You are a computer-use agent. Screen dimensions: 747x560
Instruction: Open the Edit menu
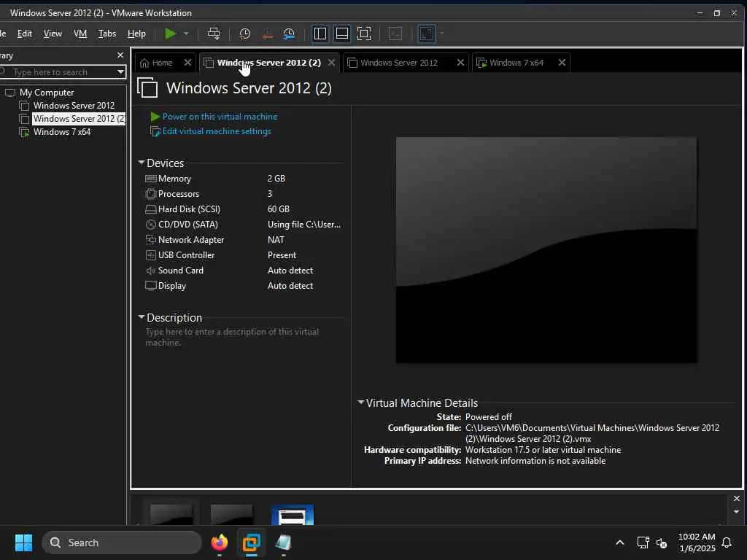[x=25, y=34]
